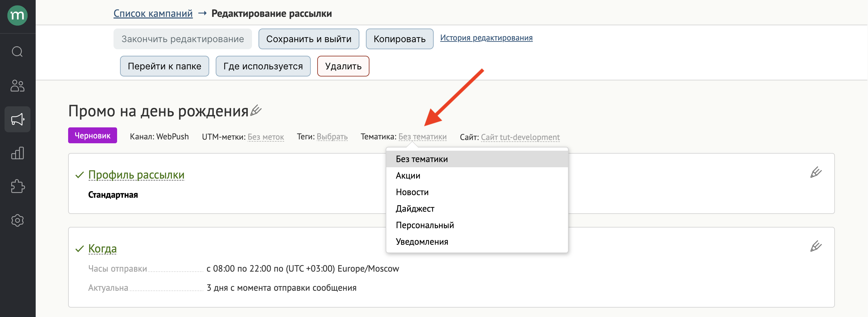
Task: Click the Удалить button
Action: point(344,66)
